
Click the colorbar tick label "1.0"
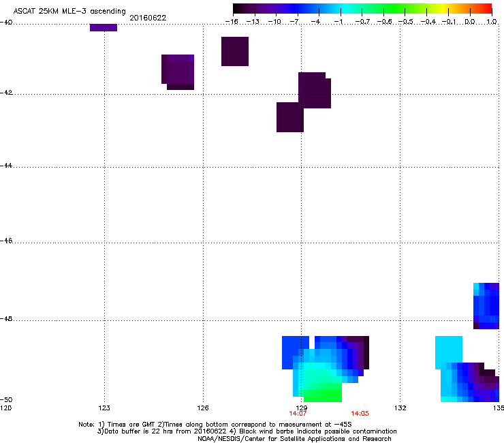point(492,22)
